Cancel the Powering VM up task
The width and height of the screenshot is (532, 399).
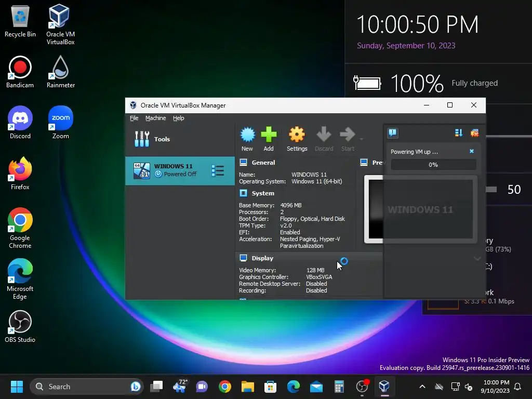tap(472, 151)
